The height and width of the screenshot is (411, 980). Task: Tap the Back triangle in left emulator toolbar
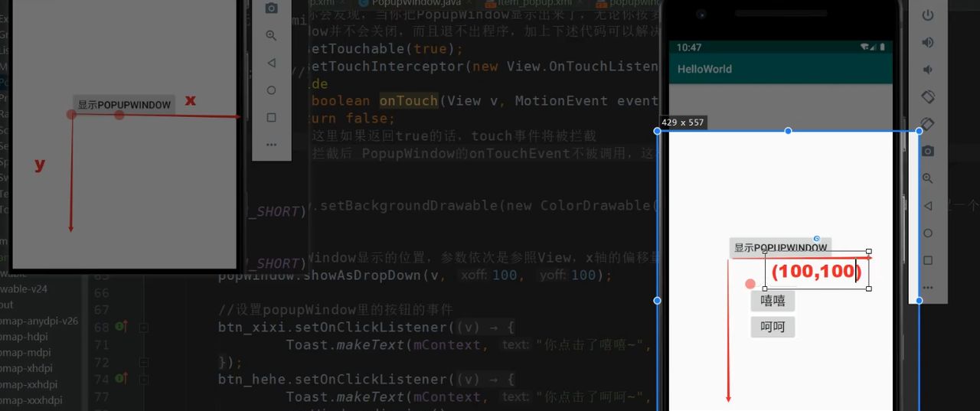coord(271,63)
